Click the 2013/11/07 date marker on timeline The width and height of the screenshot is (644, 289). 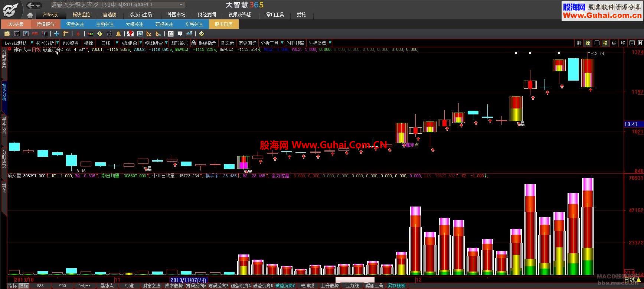pyautogui.click(x=189, y=280)
